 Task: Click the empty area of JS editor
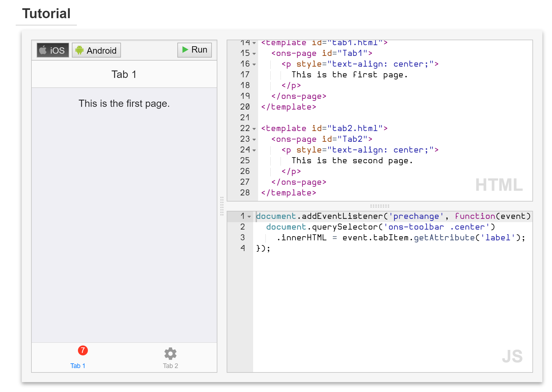click(x=386, y=303)
